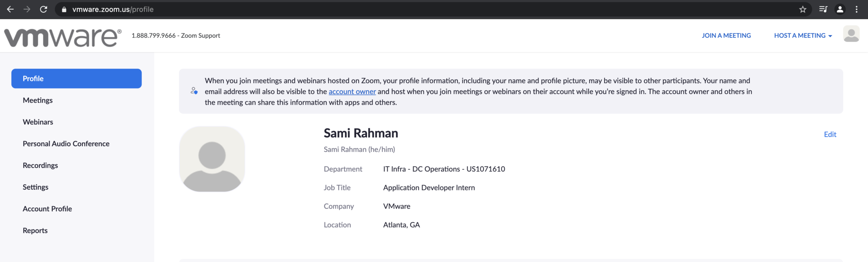Screen dimensions: 868x262
Task: Open the account owner hyperlink
Action: pos(352,91)
